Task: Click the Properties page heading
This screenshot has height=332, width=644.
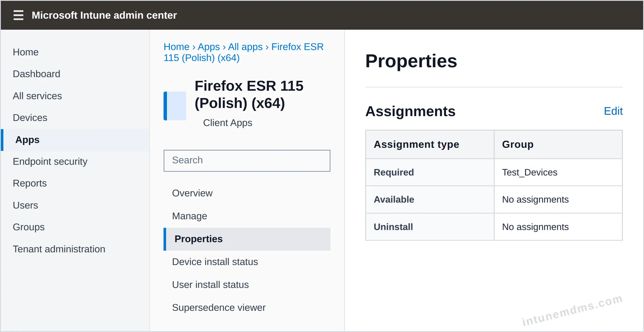Action: pyautogui.click(x=411, y=61)
